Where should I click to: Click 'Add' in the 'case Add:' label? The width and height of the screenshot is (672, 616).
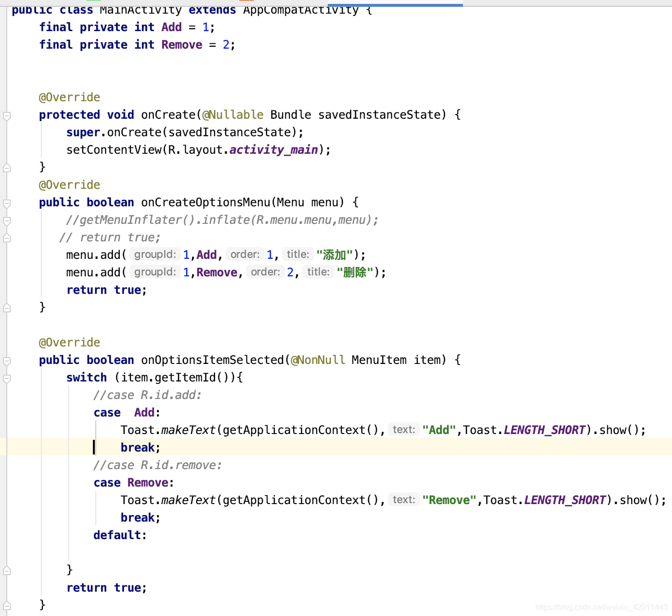tap(144, 413)
